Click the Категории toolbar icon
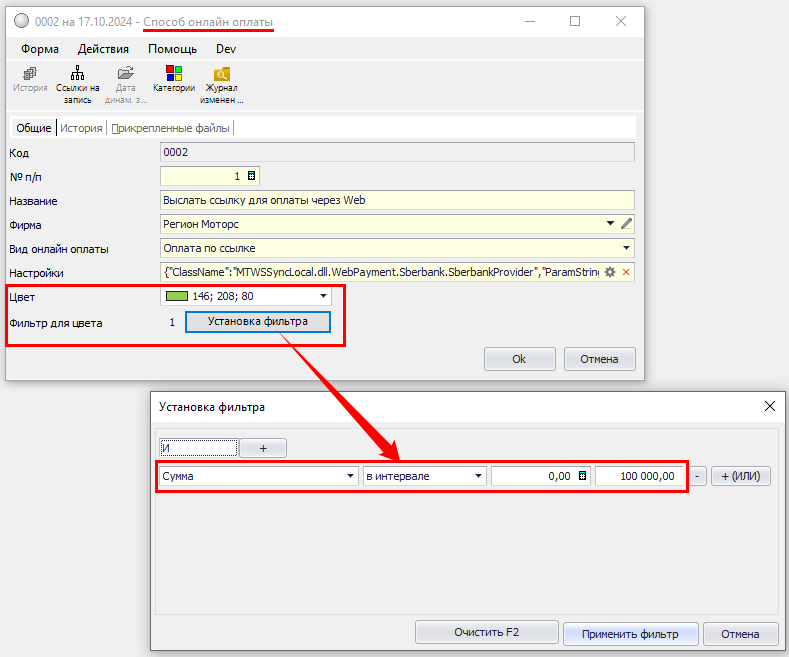This screenshot has width=789, height=657. pos(173,74)
